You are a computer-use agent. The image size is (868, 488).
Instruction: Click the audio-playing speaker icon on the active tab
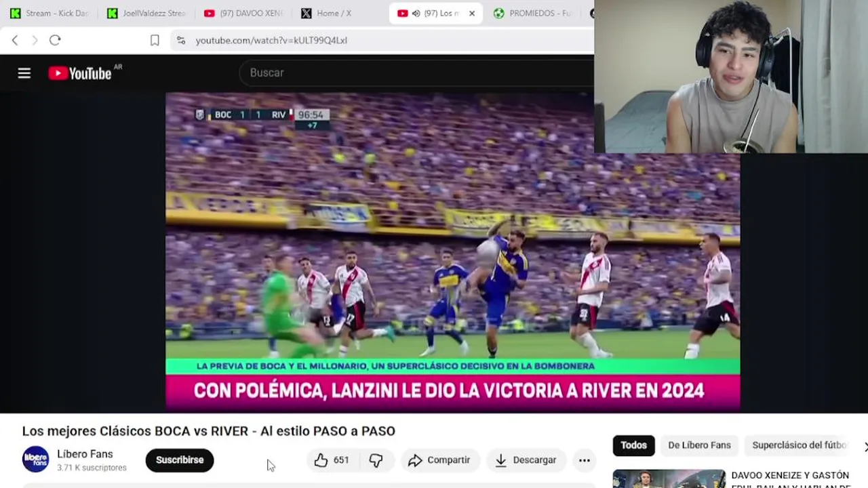click(416, 14)
